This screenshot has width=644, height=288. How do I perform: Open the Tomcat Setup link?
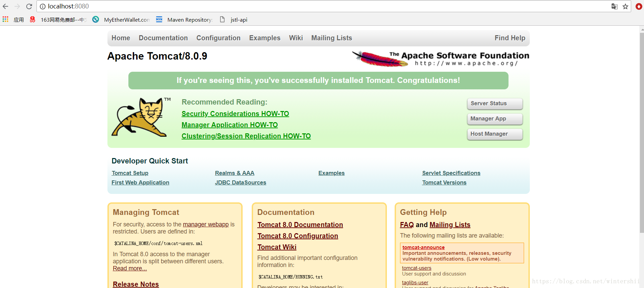click(x=130, y=173)
